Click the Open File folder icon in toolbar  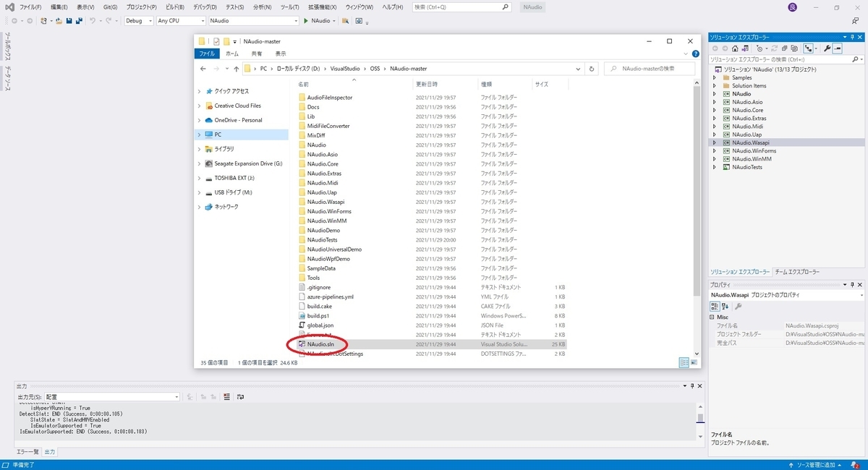(x=58, y=21)
